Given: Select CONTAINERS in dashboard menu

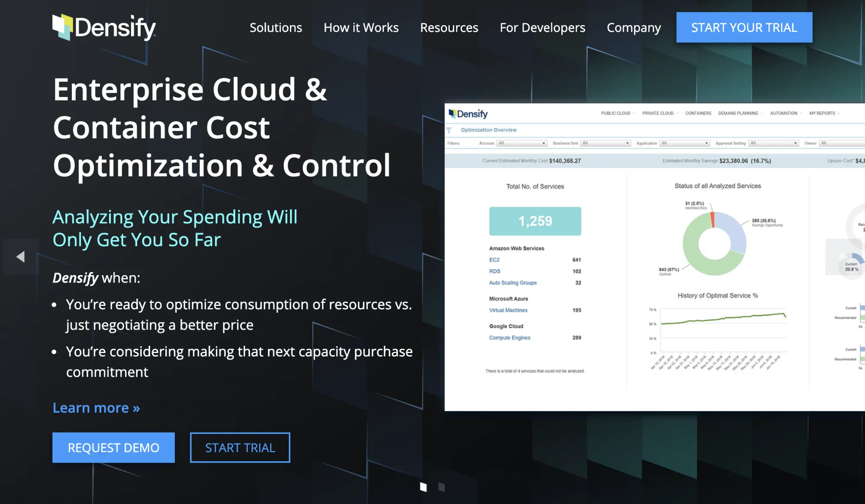Looking at the screenshot, I should [698, 113].
